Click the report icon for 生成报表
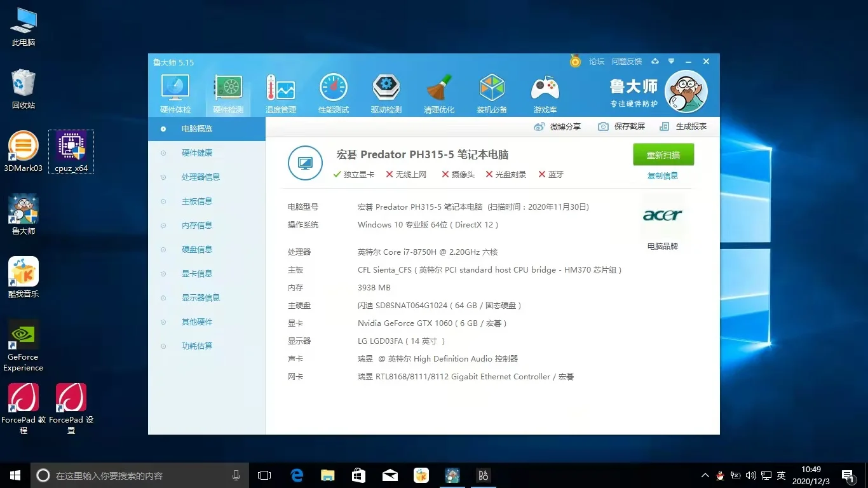This screenshot has height=488, width=868. [x=665, y=126]
